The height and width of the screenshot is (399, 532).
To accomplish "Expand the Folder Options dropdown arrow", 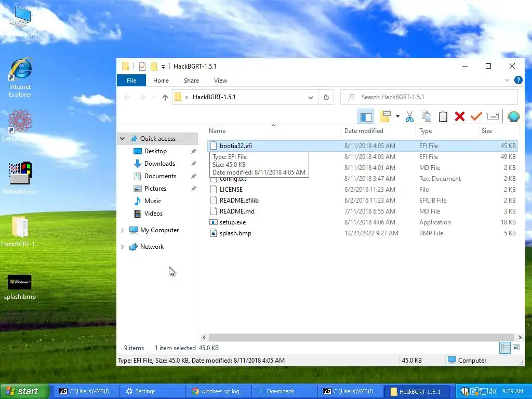I will (397, 117).
